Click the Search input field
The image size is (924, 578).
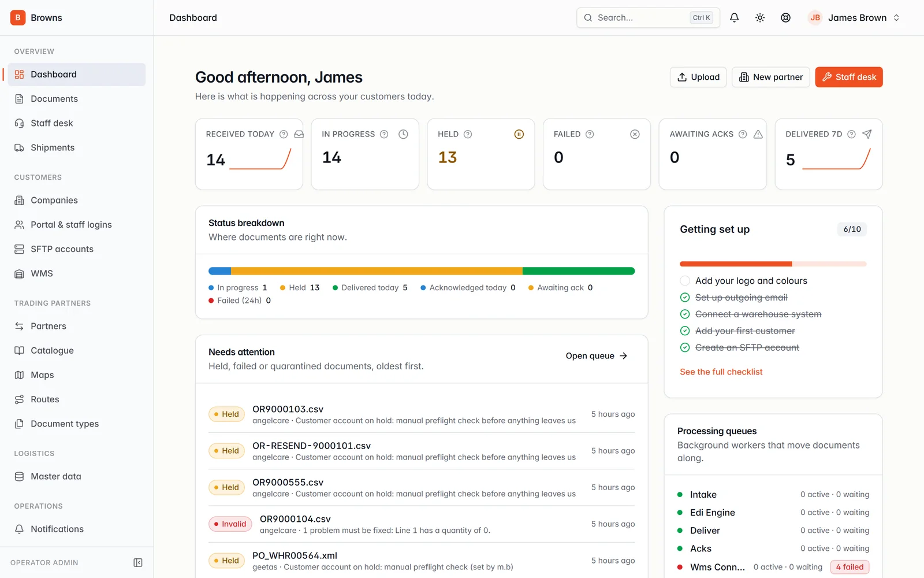(648, 18)
